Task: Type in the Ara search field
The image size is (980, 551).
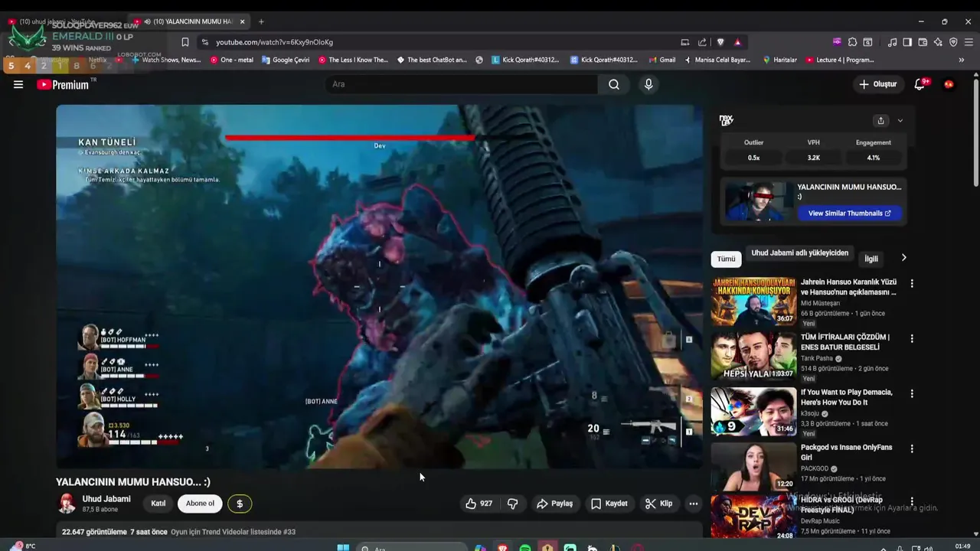Action: (x=462, y=84)
